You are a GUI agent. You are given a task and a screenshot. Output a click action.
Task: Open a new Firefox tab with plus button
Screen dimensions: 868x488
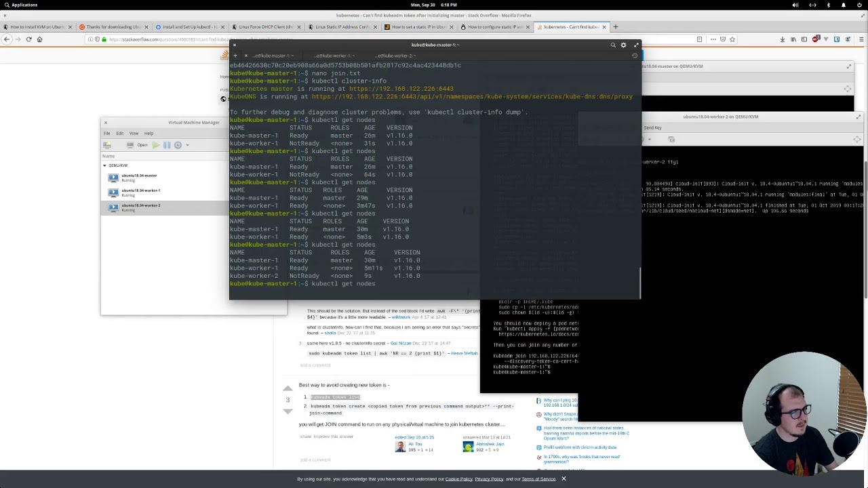coord(616,27)
